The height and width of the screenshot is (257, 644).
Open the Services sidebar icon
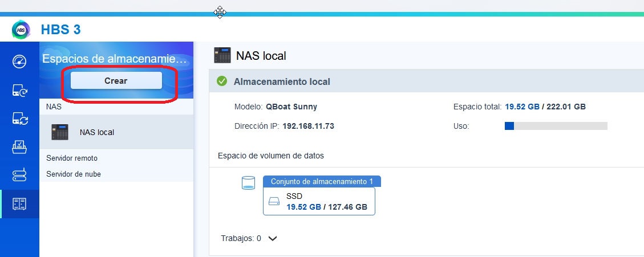(x=19, y=175)
